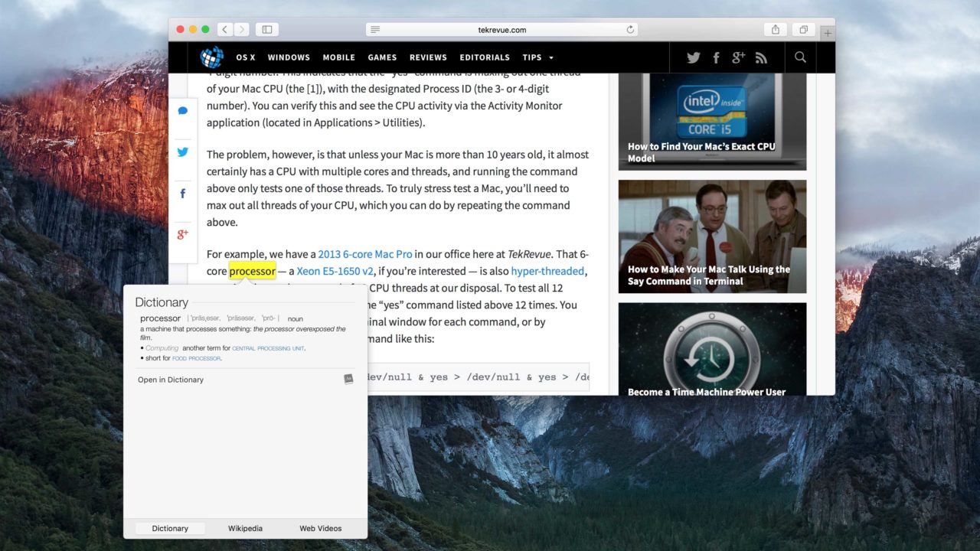Go forward with Safari's forward arrow
Viewport: 980px width, 551px height.
coord(242,30)
